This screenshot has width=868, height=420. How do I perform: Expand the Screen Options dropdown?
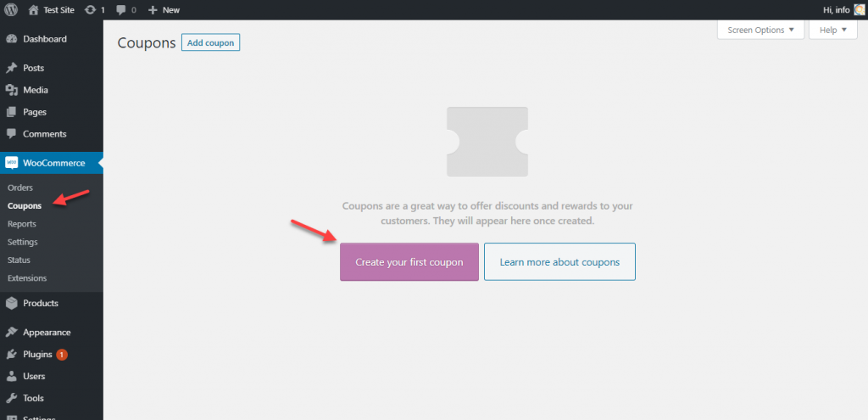(760, 30)
